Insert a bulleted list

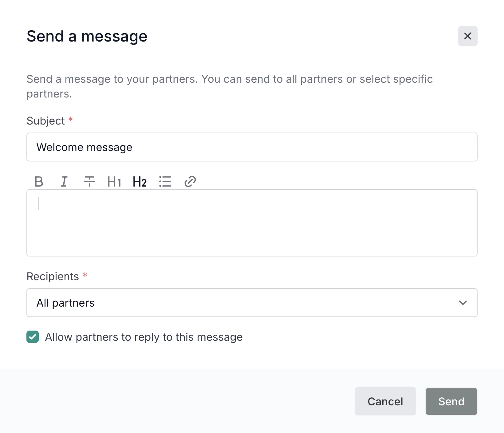point(165,182)
